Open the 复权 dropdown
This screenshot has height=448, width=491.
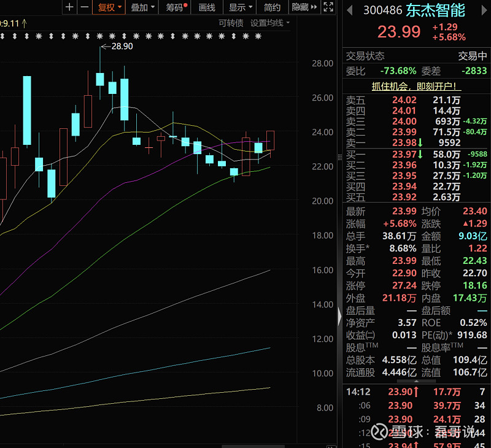pos(109,7)
